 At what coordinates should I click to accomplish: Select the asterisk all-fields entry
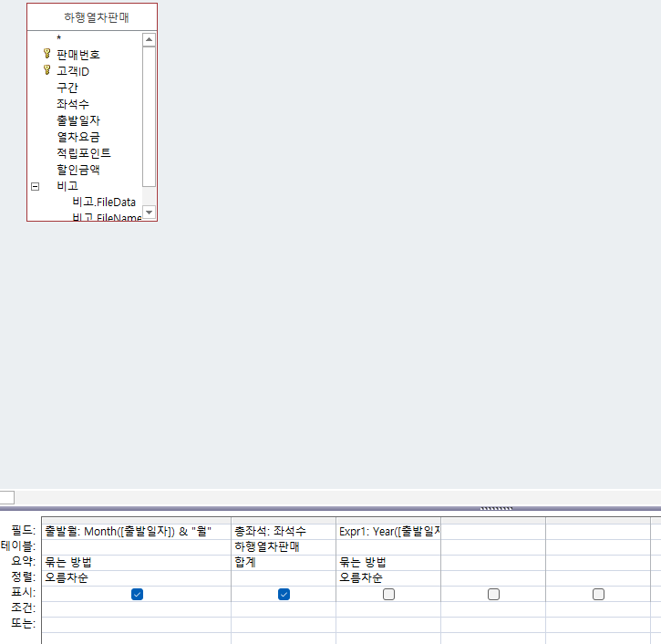pyautogui.click(x=59, y=38)
